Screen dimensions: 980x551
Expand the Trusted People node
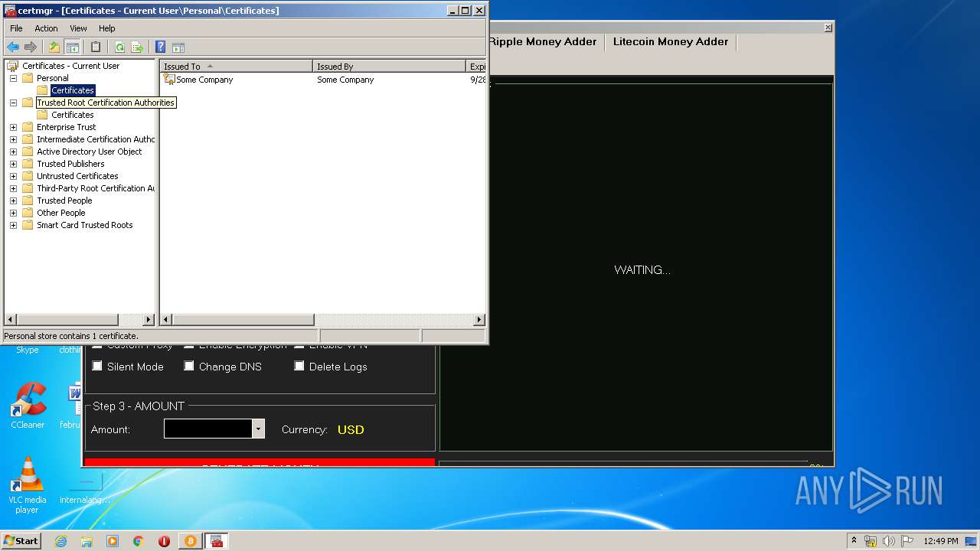(13, 201)
